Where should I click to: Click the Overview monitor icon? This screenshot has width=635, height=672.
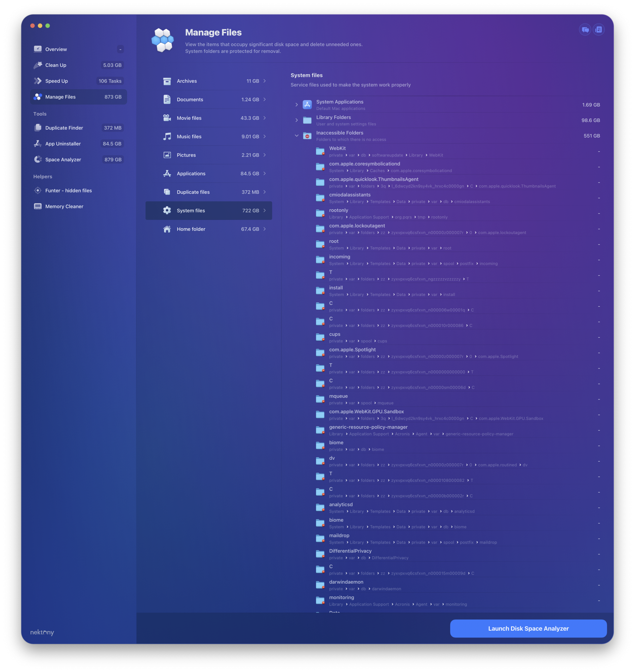click(38, 49)
